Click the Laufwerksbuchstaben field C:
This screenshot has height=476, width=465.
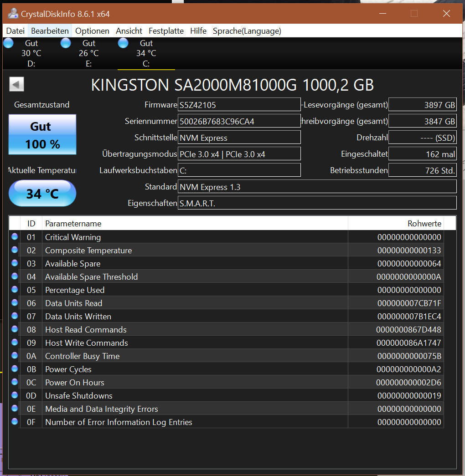point(239,170)
